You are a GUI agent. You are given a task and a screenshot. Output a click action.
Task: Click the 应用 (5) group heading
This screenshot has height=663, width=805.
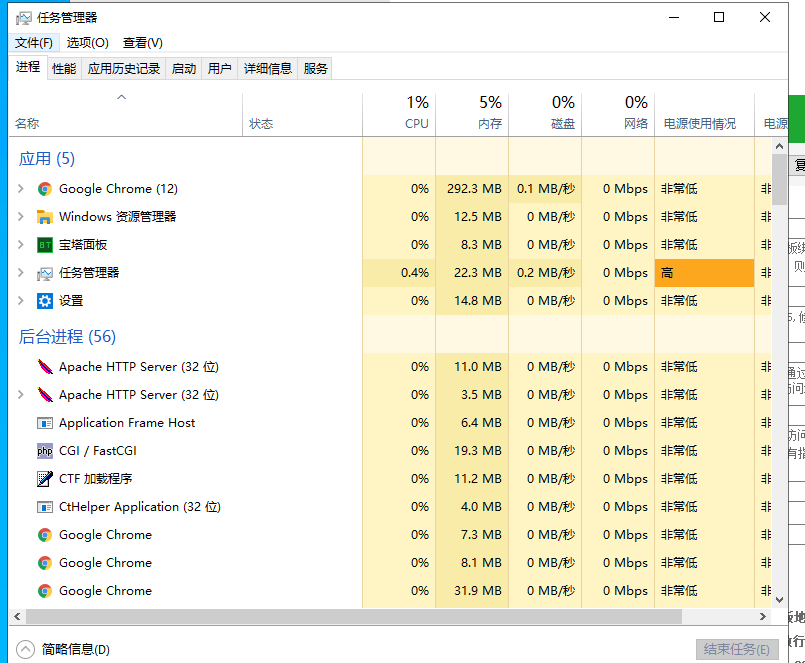[47, 159]
